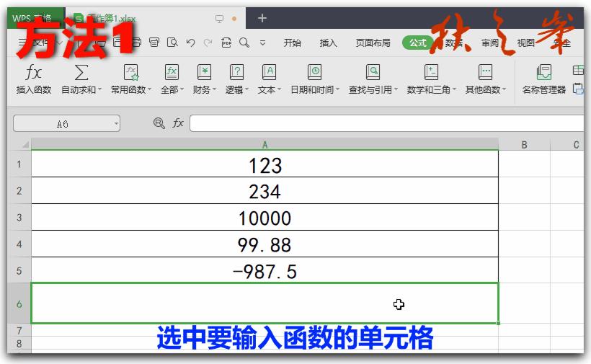This screenshot has height=364, width=591.
Task: Click the AutoSum (自动求和) sigma icon
Action: 81,72
